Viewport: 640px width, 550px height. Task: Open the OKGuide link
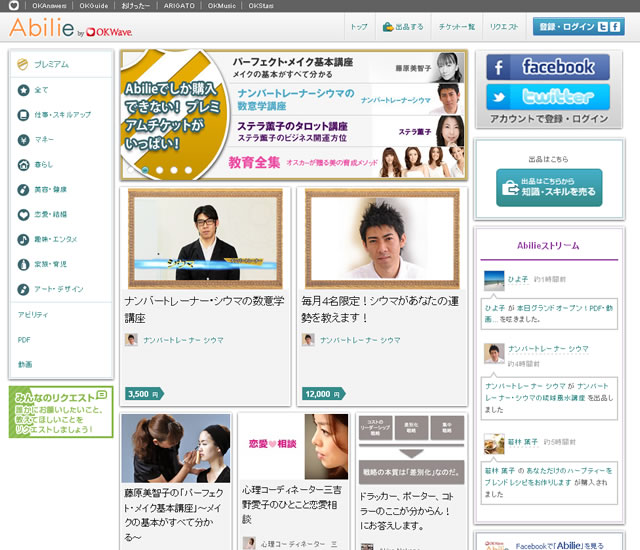[x=93, y=6]
